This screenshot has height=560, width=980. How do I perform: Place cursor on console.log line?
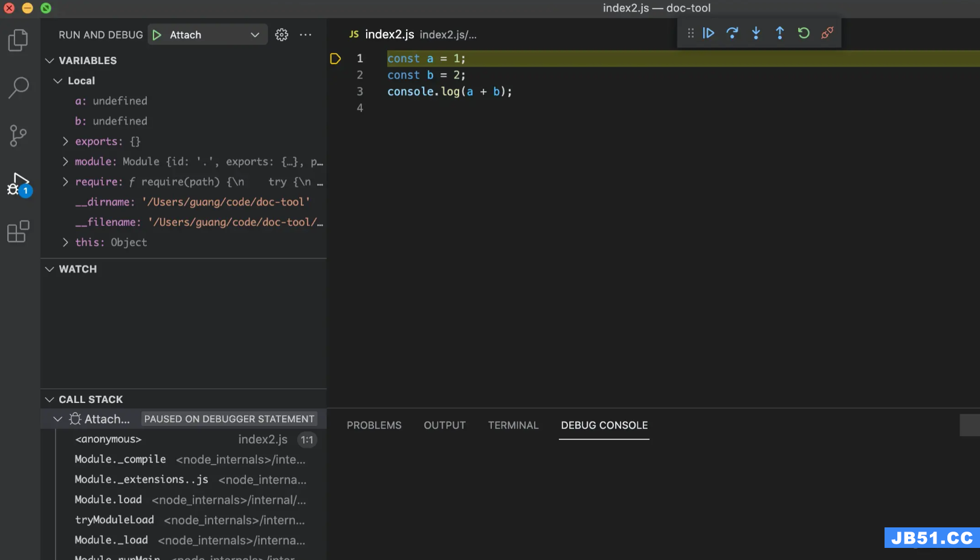coord(450,91)
